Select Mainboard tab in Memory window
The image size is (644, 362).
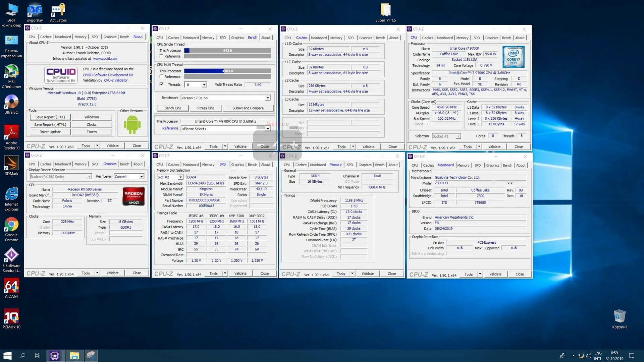click(x=318, y=165)
